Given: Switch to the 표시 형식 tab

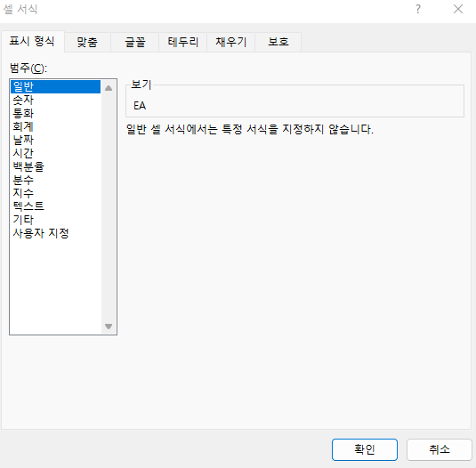Looking at the screenshot, I should (32, 41).
